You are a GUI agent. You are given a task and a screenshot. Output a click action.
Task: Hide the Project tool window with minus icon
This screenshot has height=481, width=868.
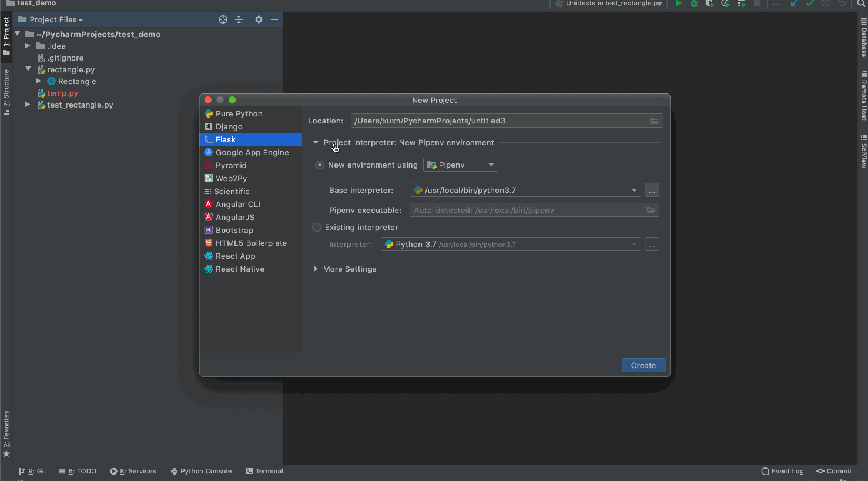[274, 19]
